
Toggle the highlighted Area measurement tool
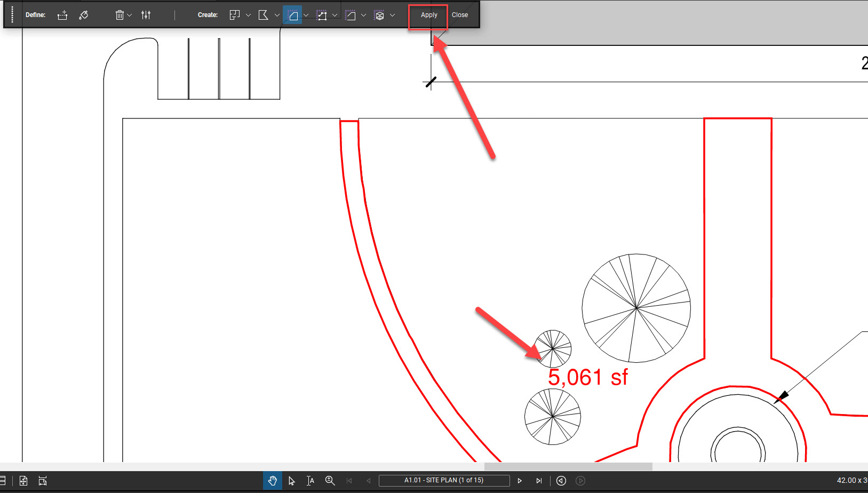point(292,15)
